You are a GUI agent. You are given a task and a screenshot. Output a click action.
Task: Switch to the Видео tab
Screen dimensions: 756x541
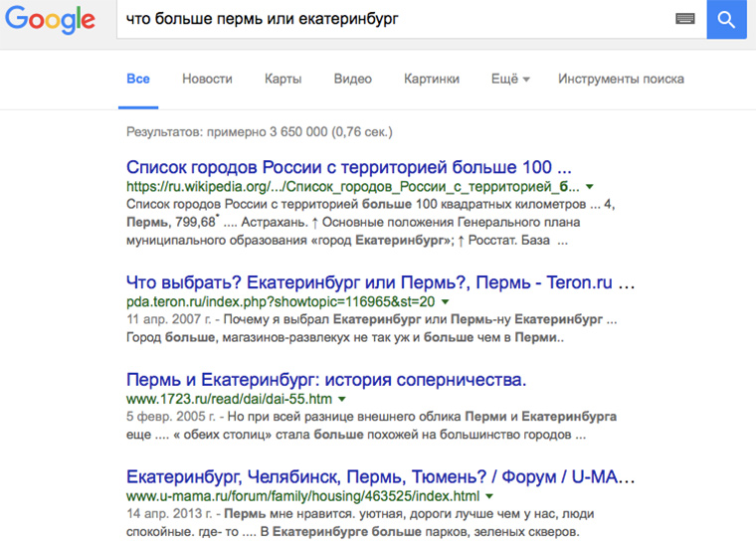(353, 79)
